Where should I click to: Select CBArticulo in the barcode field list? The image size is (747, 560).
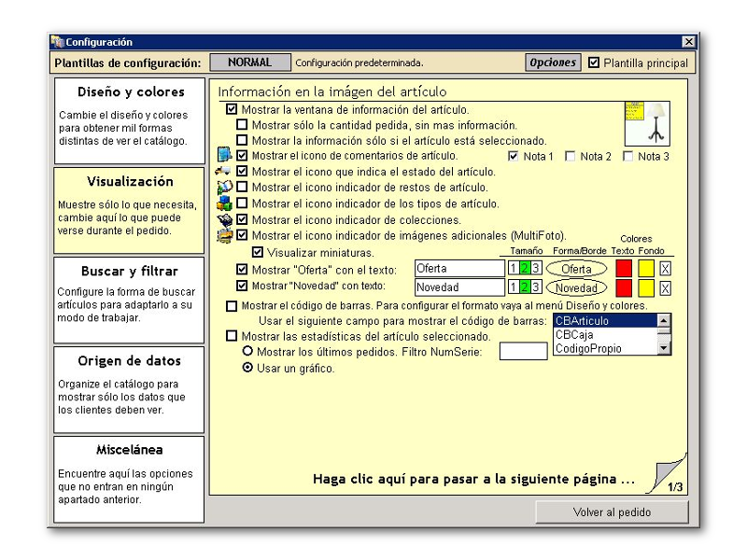pos(605,321)
